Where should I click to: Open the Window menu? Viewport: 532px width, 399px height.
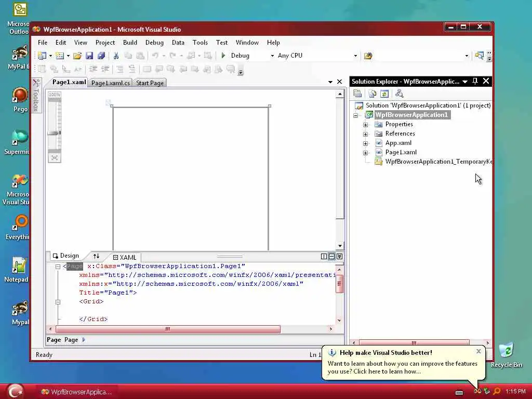coord(247,43)
